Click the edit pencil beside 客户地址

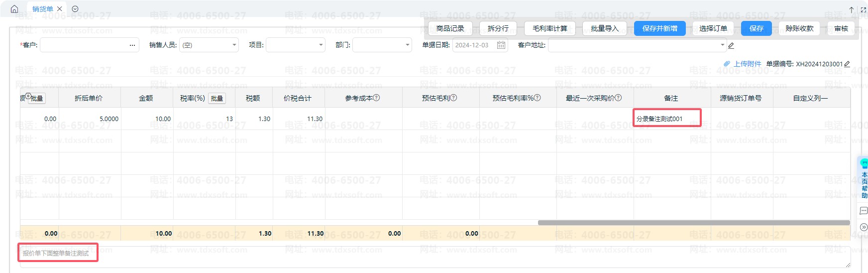point(731,45)
